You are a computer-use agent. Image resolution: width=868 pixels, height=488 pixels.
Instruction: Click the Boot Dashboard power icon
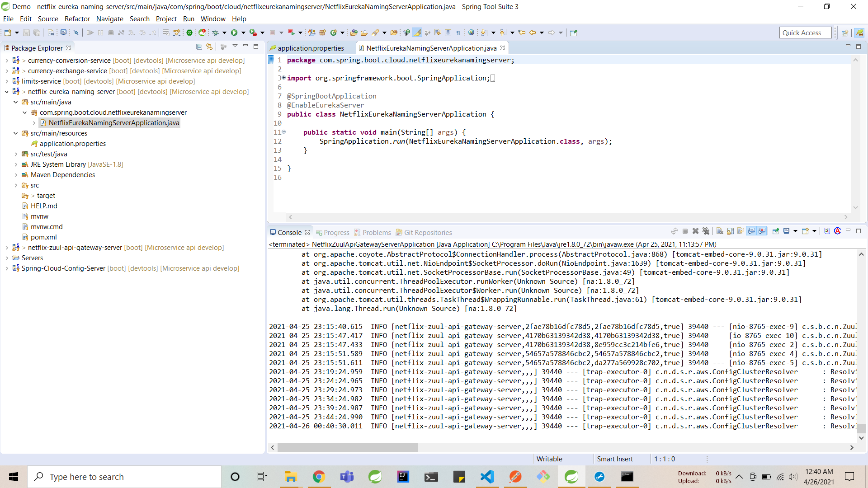point(189,33)
